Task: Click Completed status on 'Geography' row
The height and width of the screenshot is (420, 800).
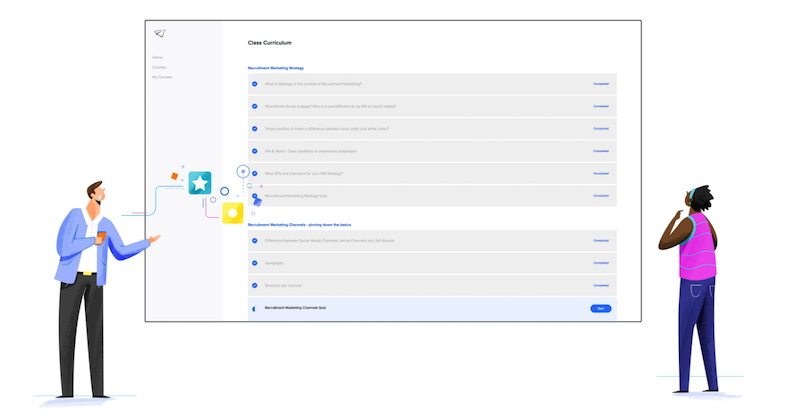Action: point(600,263)
